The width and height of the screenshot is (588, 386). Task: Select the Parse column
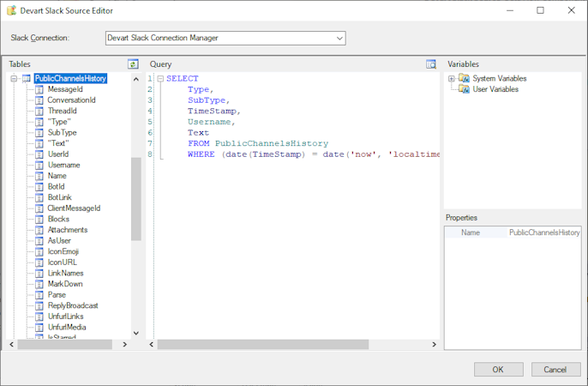(x=57, y=295)
